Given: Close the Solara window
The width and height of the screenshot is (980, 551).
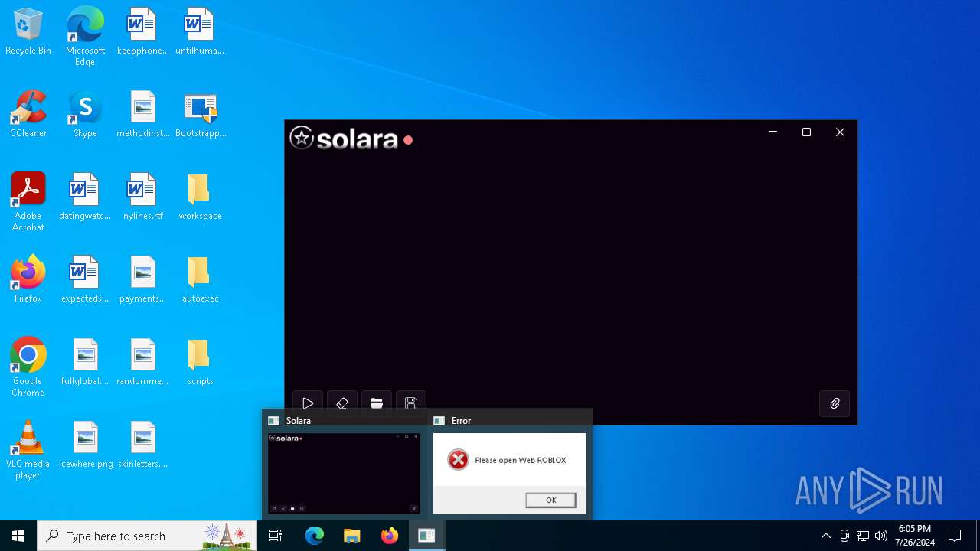Looking at the screenshot, I should pyautogui.click(x=840, y=132).
